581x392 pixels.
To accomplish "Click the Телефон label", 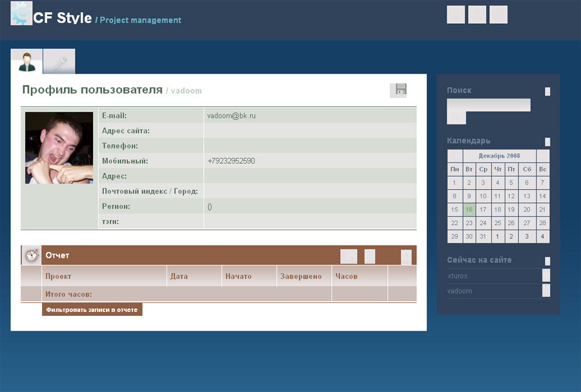I will click(119, 146).
